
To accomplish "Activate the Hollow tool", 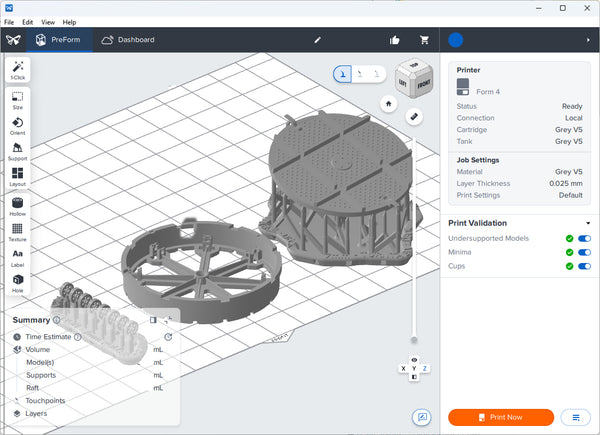I will pyautogui.click(x=18, y=204).
